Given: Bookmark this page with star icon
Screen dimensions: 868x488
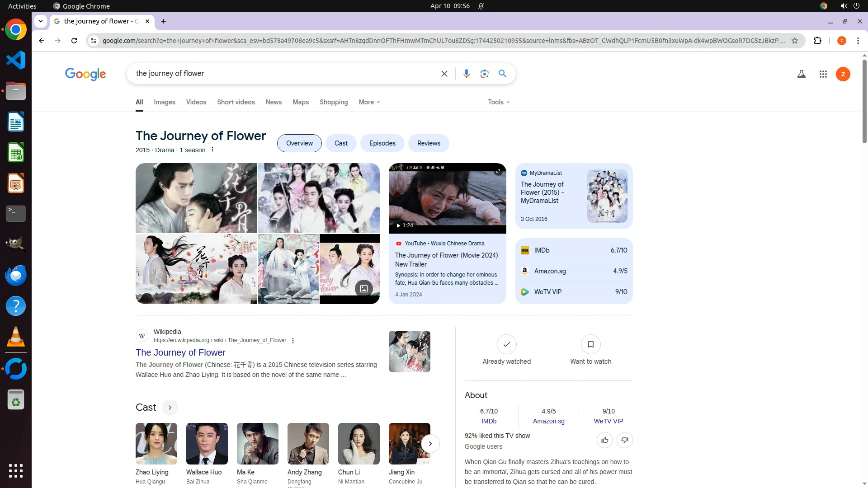Looking at the screenshot, I should tap(794, 41).
